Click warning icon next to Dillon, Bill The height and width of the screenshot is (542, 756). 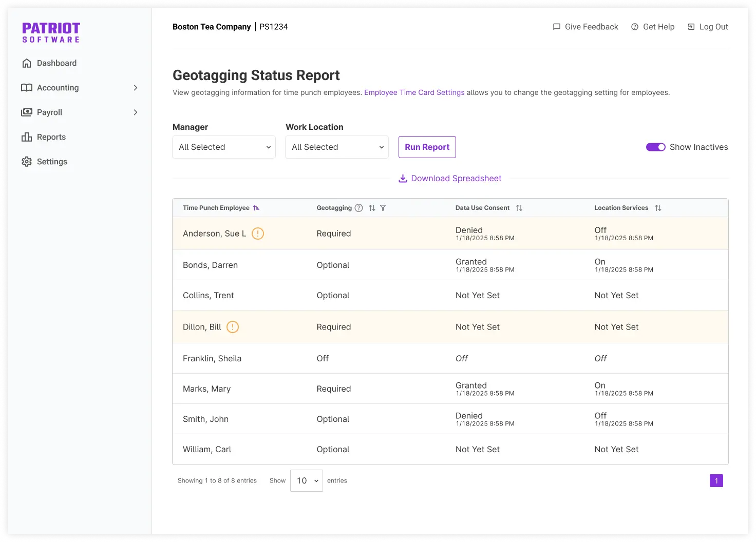click(x=233, y=327)
